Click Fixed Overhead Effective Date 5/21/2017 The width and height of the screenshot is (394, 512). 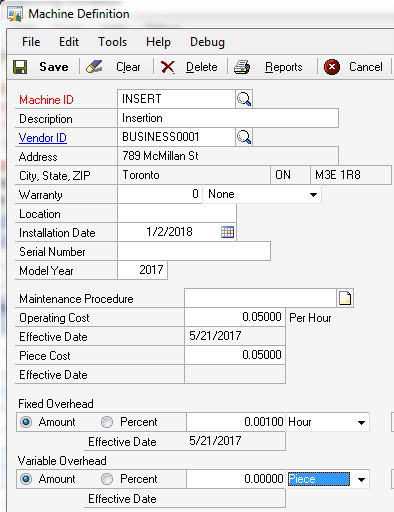[236, 441]
